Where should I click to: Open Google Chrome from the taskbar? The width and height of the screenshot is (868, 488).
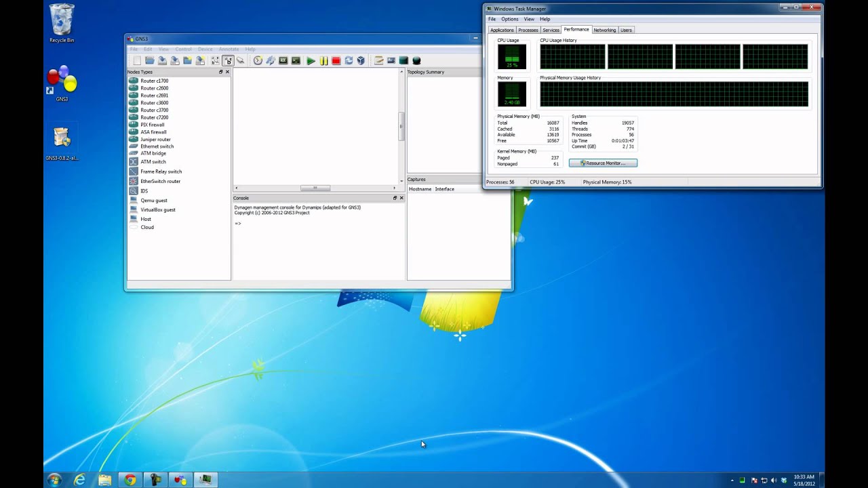[x=130, y=480]
